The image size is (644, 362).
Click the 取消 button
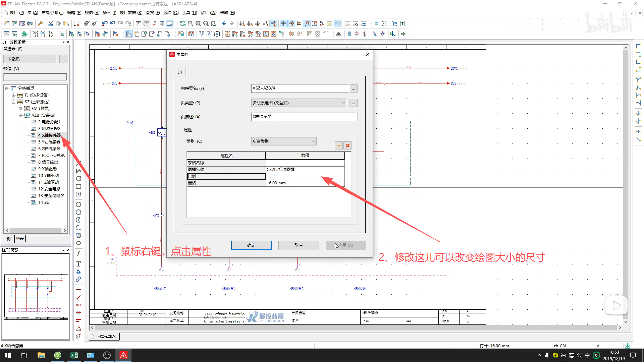[298, 245]
